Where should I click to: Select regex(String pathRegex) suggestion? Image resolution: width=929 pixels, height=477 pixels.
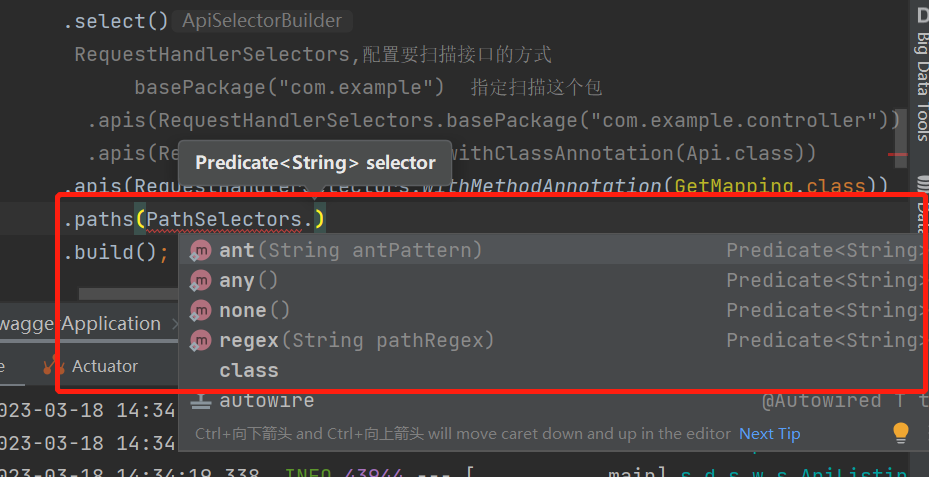(552, 340)
